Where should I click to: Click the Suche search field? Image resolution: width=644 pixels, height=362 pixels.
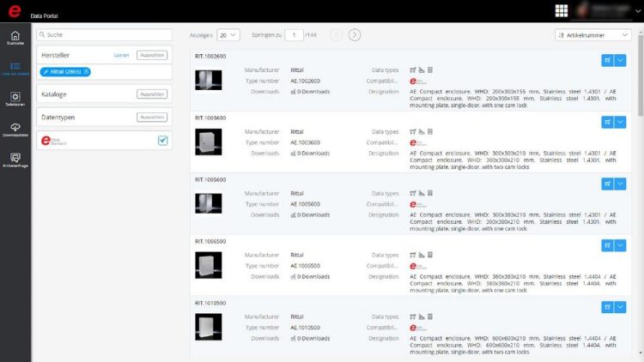pyautogui.click(x=103, y=34)
